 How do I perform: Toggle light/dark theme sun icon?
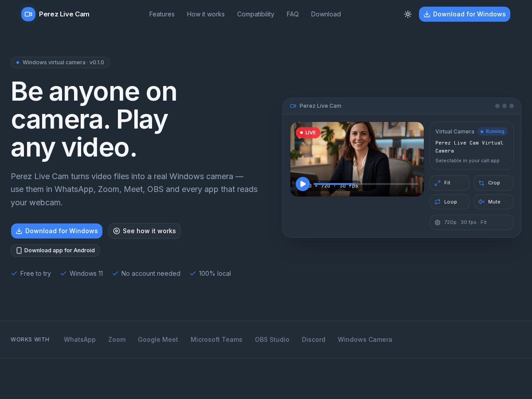pos(408,14)
